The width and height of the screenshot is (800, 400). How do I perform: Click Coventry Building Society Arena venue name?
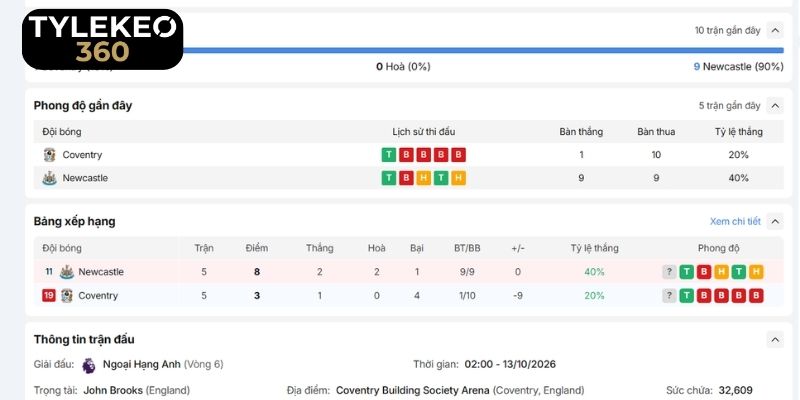click(x=412, y=390)
